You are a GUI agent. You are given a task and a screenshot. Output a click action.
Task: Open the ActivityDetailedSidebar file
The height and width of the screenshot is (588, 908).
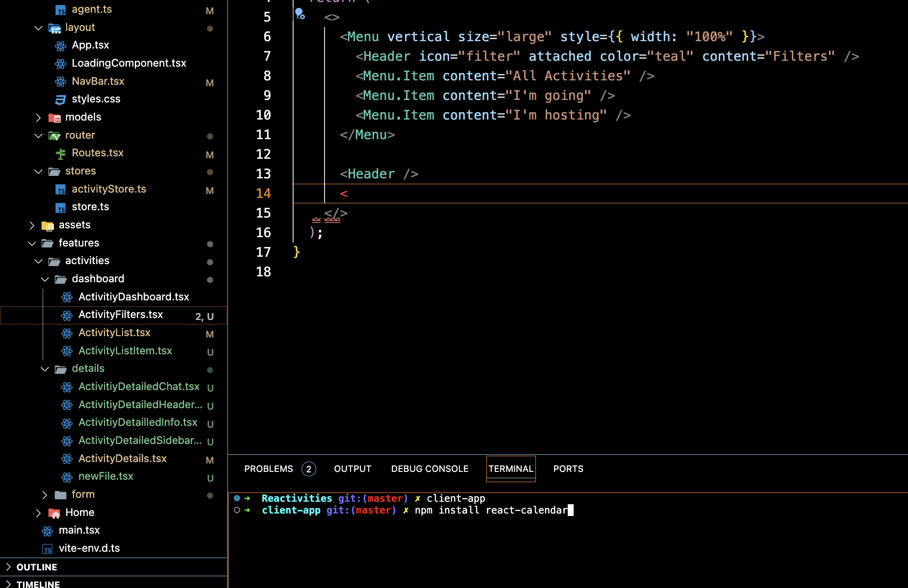(140, 441)
